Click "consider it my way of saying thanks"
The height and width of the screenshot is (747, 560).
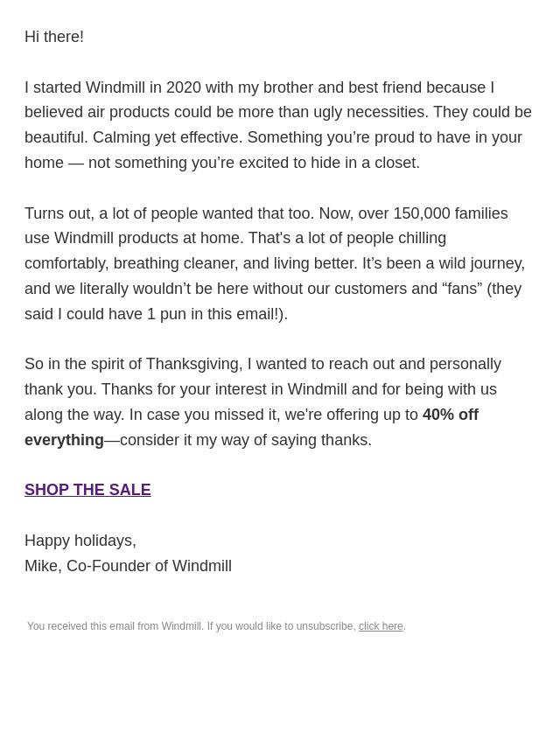coord(245,440)
